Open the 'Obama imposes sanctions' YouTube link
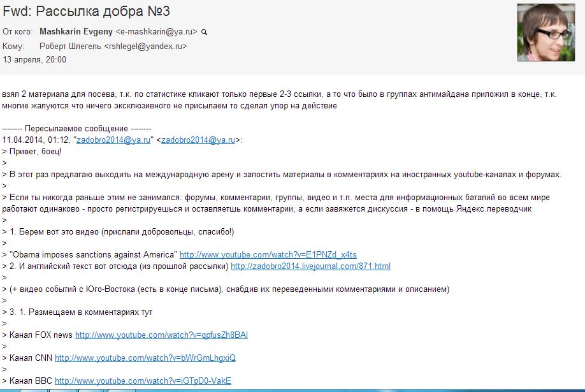Viewport: 585px width, 392px height. pyautogui.click(x=268, y=255)
